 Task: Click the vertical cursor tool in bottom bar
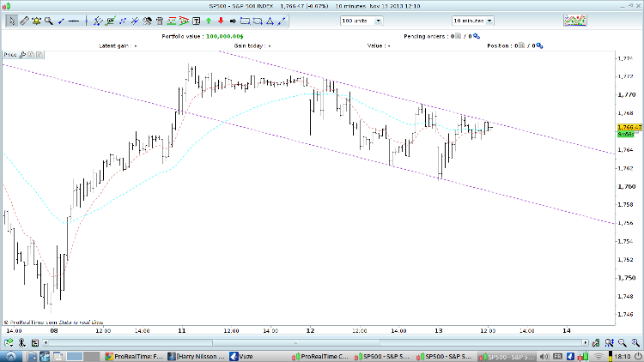21,342
